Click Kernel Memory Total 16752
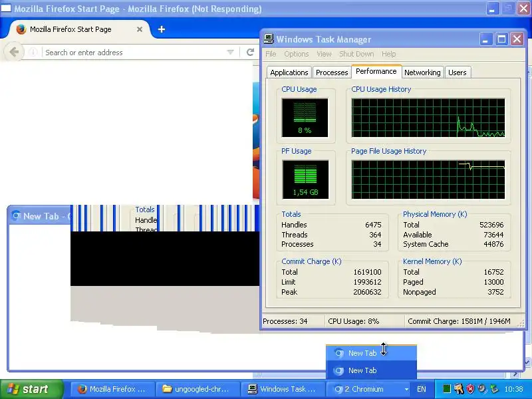Image resolution: width=532 pixels, height=399 pixels. pyautogui.click(x=493, y=272)
